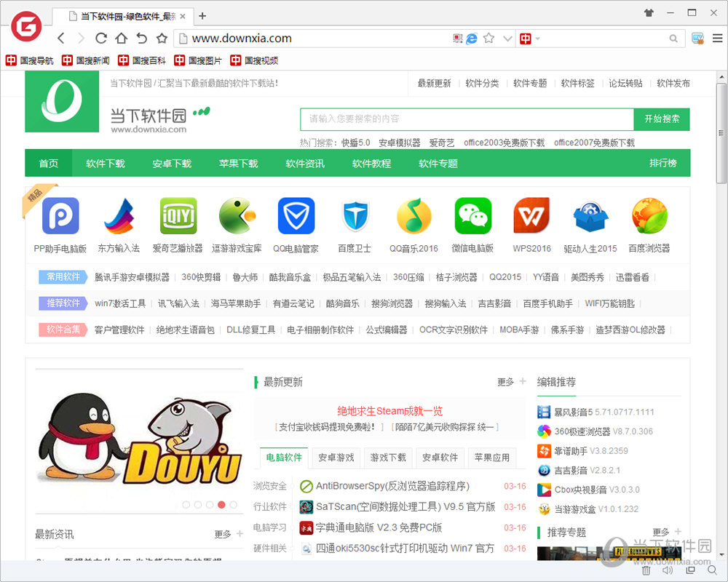
Task: Select the last carousel dot
Action: coord(234,504)
